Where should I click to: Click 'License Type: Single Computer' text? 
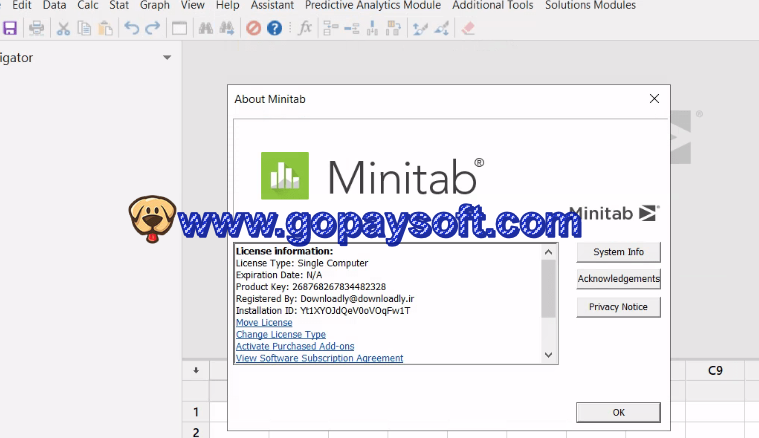pyautogui.click(x=302, y=263)
